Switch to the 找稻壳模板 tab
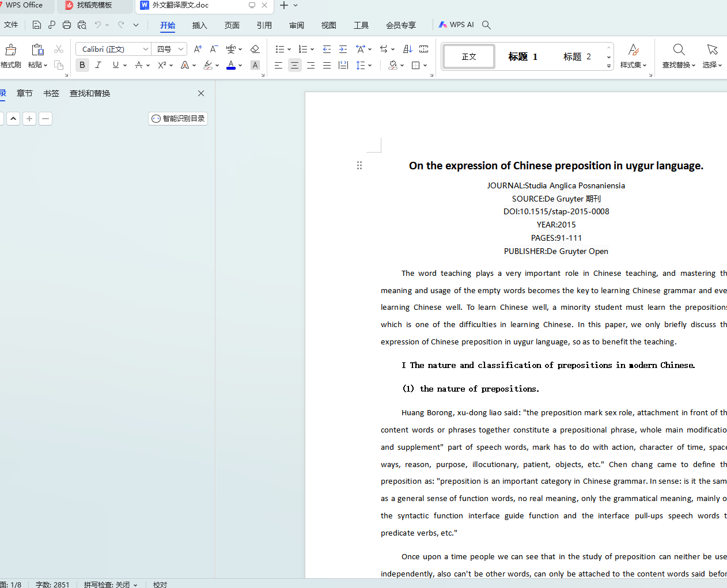727x588 pixels. (94, 5)
